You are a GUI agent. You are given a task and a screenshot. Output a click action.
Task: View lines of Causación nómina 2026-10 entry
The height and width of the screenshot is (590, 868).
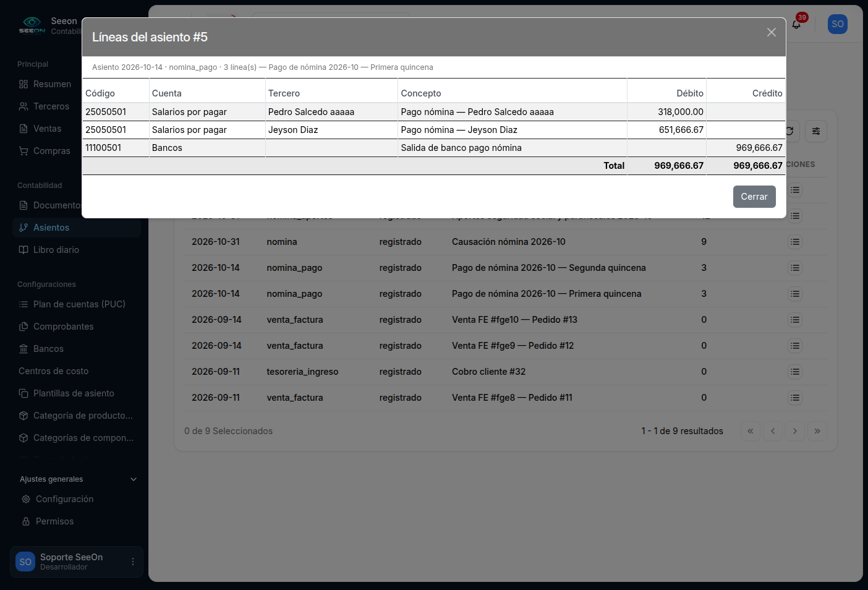tap(795, 242)
